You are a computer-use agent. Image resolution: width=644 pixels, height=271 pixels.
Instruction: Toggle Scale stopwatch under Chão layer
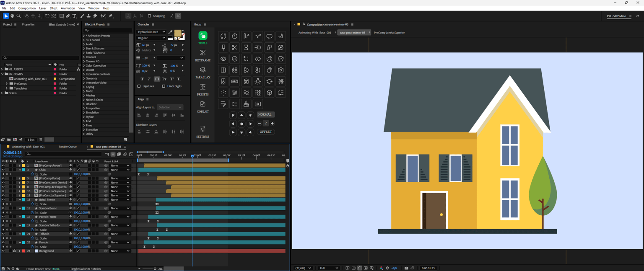click(x=32, y=174)
